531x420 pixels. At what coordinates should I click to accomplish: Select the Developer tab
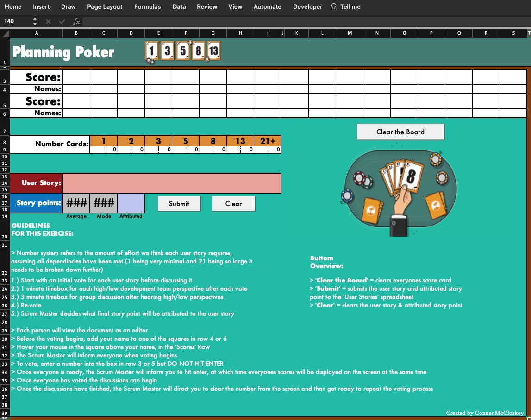coord(307,6)
